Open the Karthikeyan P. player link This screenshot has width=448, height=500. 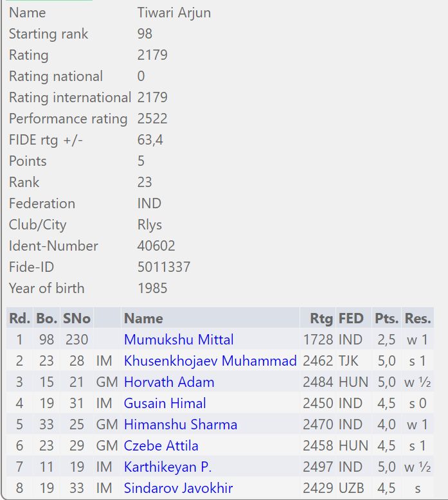click(168, 467)
